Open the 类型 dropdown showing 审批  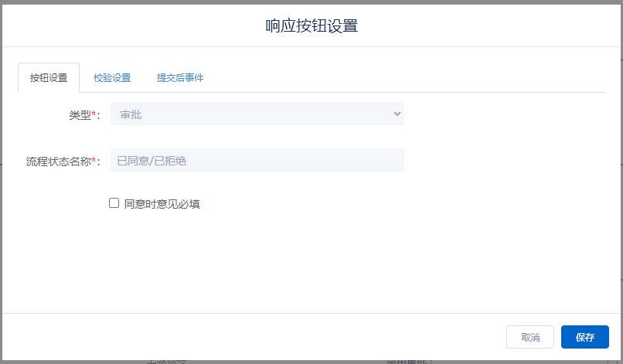[257, 114]
